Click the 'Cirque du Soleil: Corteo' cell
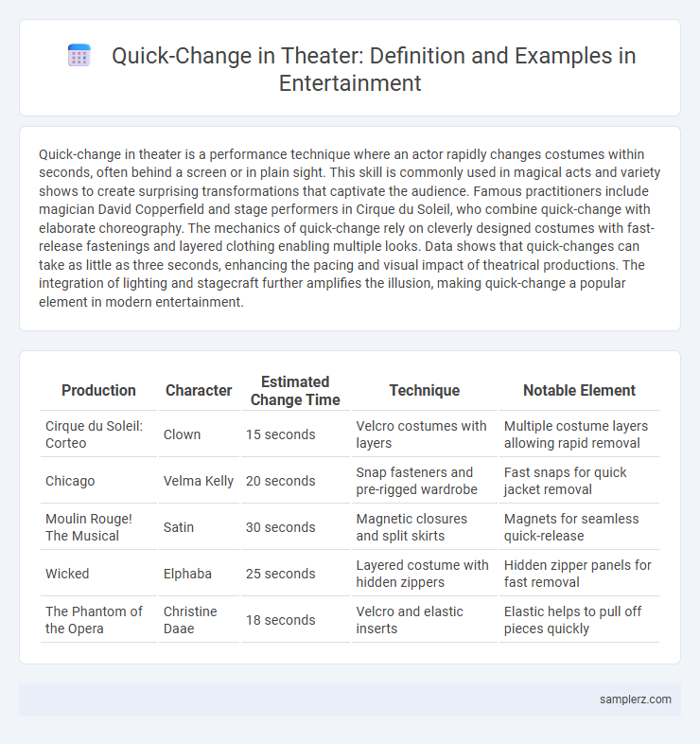Image resolution: width=700 pixels, height=744 pixels. pos(98,434)
